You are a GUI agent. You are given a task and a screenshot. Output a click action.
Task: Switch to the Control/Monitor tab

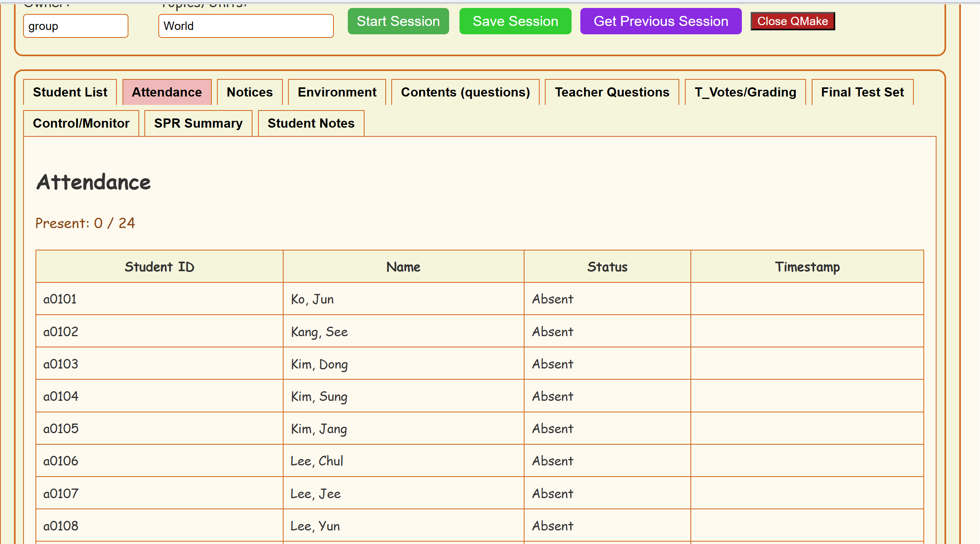(x=81, y=123)
